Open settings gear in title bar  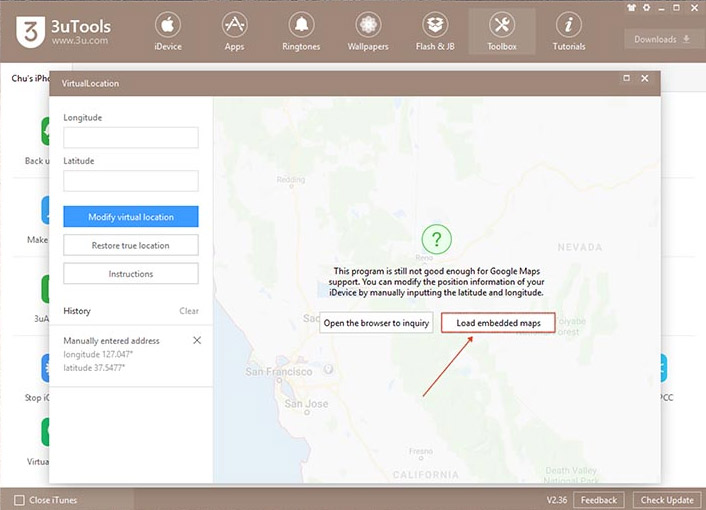647,8
